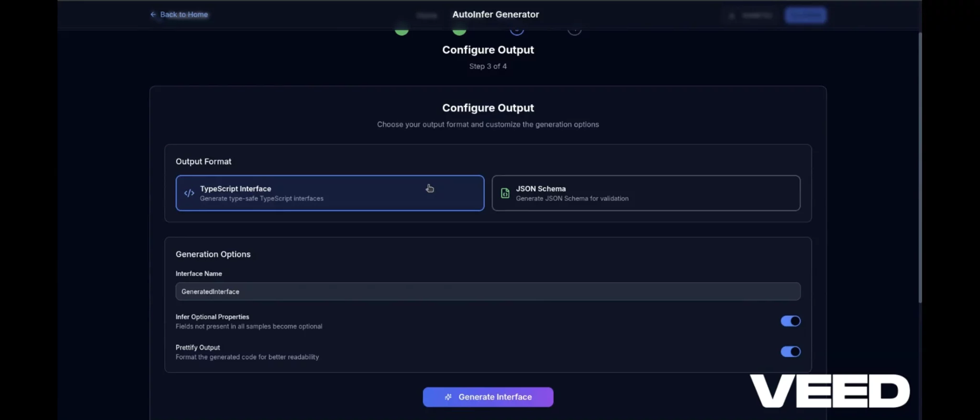Go back via the Back to Home link
Screen dimensions: 980x420
[184, 15]
